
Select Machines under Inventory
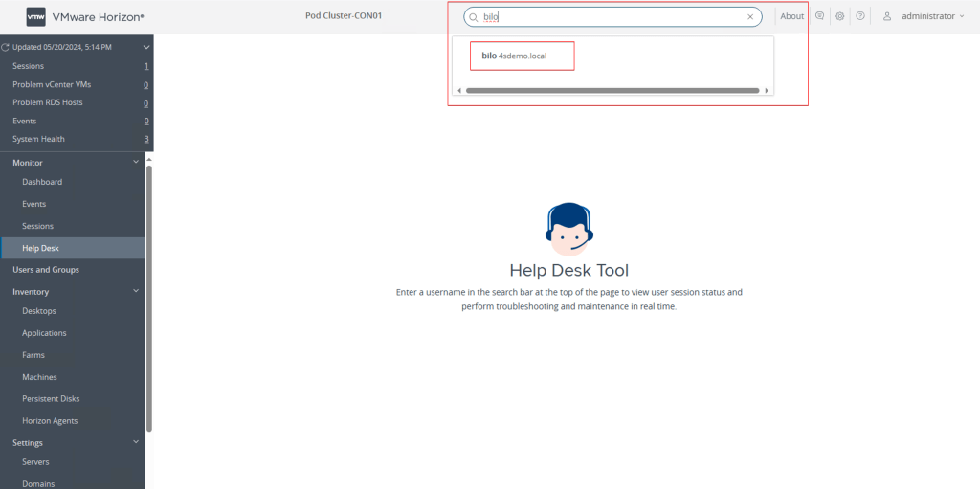pos(39,377)
